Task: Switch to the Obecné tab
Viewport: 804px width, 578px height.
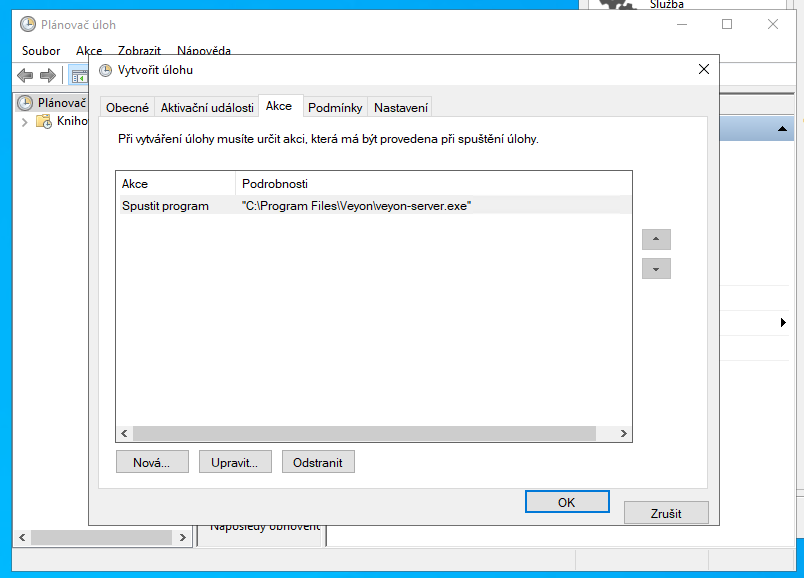Action: pyautogui.click(x=127, y=107)
